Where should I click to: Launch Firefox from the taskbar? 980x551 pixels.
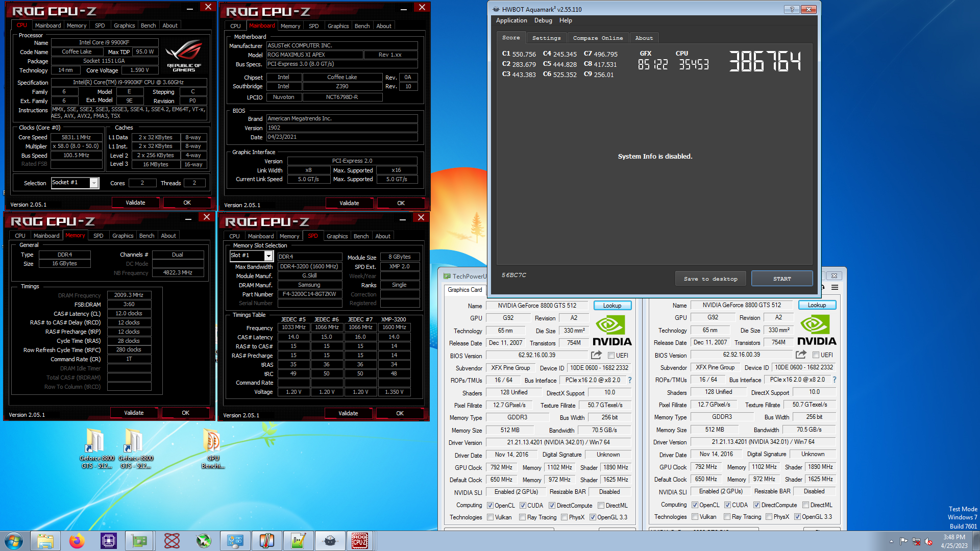[77, 541]
